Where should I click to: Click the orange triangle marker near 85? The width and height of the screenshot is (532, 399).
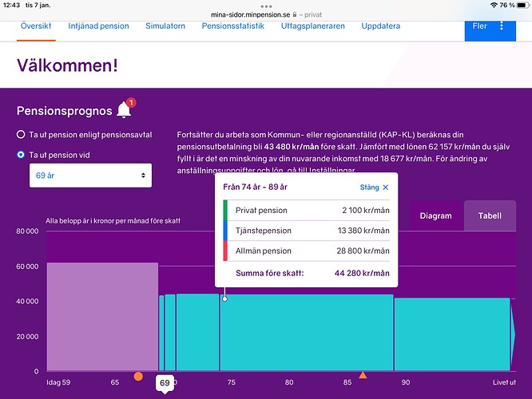[x=363, y=375]
